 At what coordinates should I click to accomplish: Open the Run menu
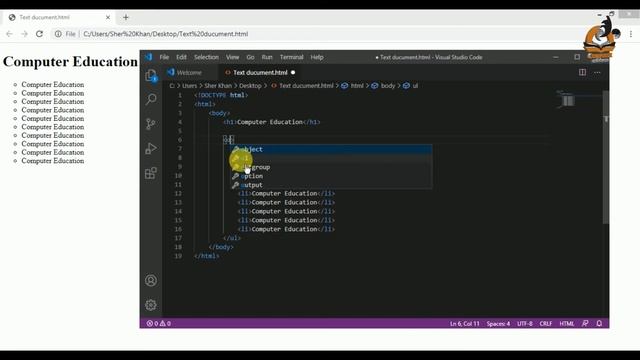click(x=267, y=57)
